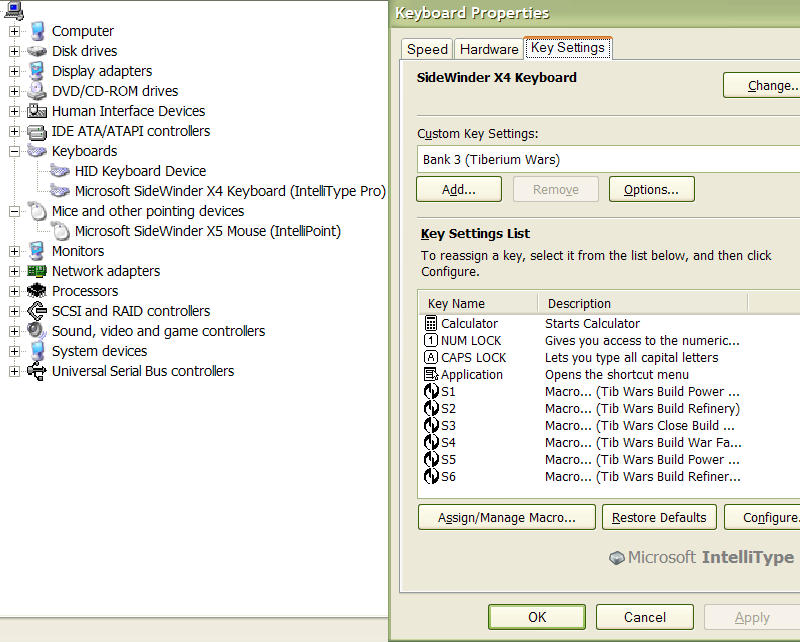This screenshot has width=800, height=642.
Task: Sort by the Description column header
Action: [x=643, y=303]
